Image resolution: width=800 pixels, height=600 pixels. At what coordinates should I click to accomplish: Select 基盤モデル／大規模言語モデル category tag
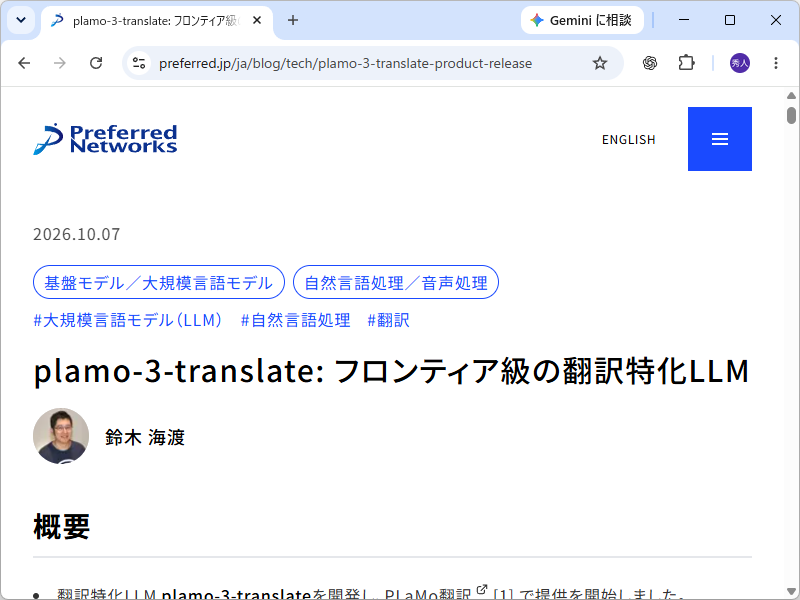[x=159, y=282]
